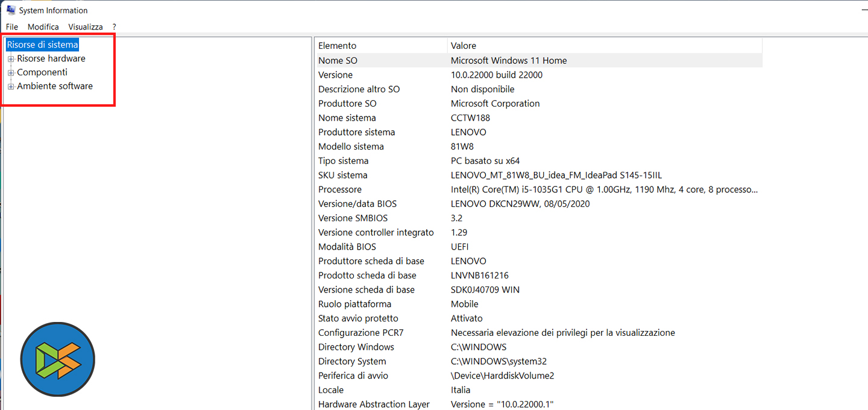The image size is (868, 410).
Task: Click the 1.29 controller value
Action: coord(459,232)
